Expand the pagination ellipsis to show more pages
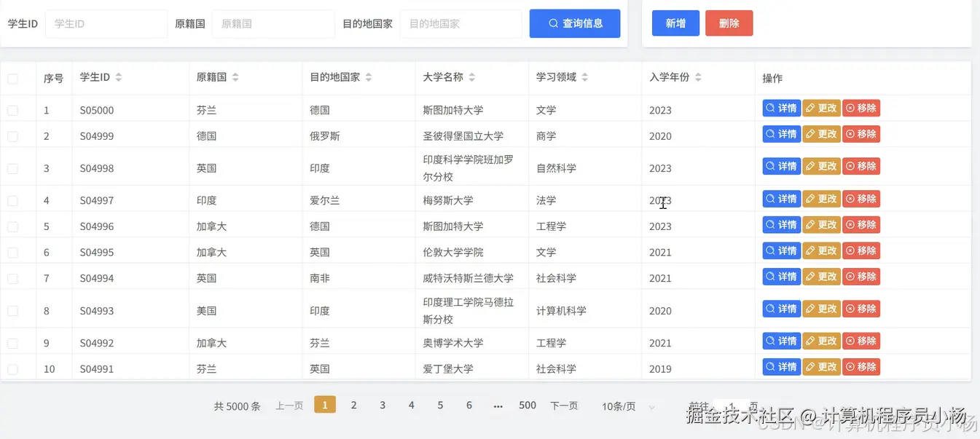Image resolution: width=980 pixels, height=439 pixels. [498, 406]
